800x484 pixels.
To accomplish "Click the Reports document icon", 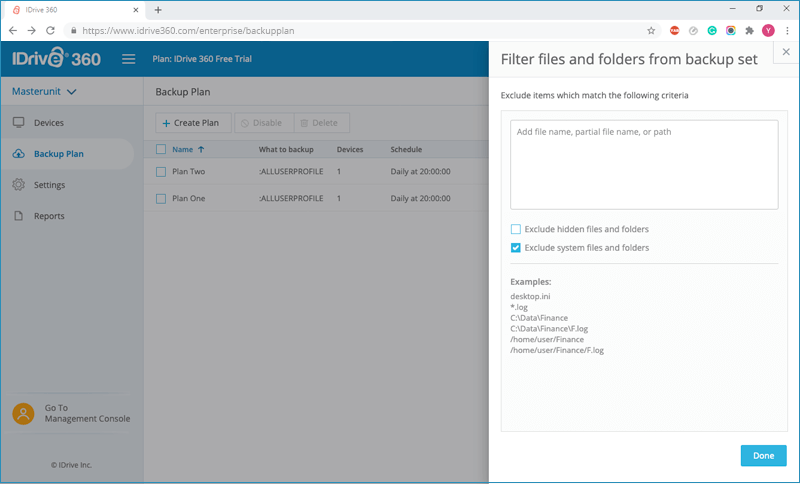I will coord(19,216).
